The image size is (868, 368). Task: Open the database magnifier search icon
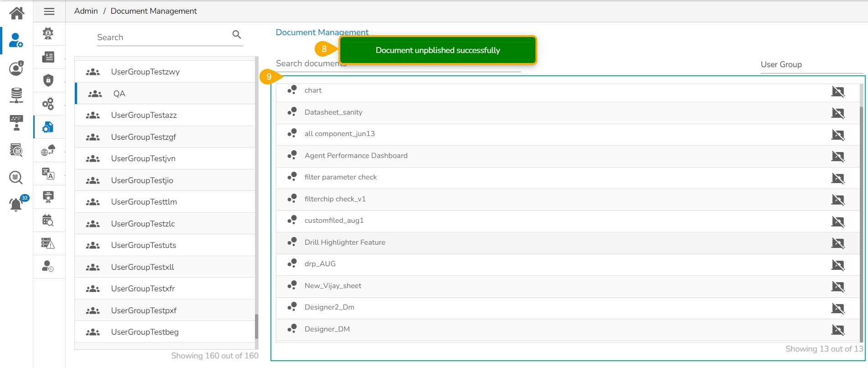tap(16, 177)
